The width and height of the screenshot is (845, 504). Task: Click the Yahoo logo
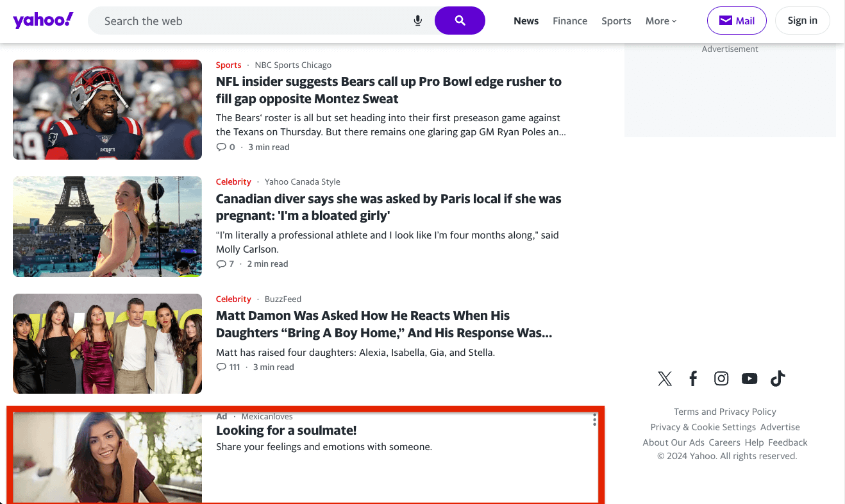[42, 20]
